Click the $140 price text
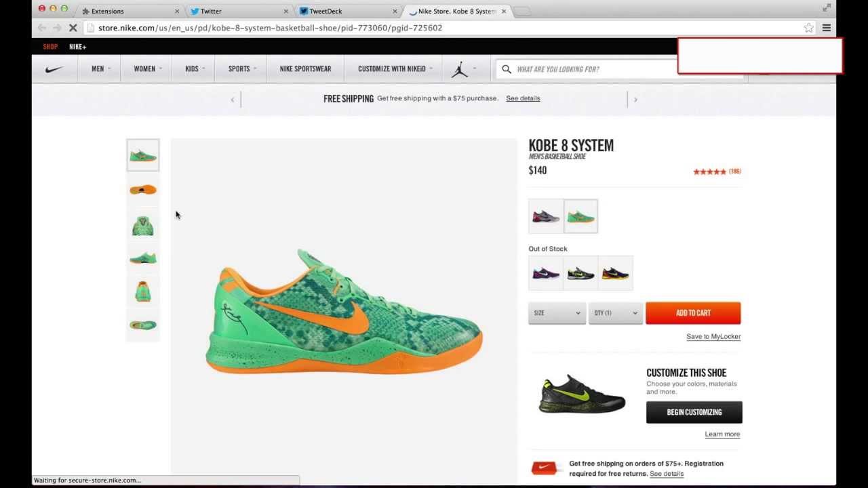Screen dimensions: 868x488 pyautogui.click(x=538, y=171)
